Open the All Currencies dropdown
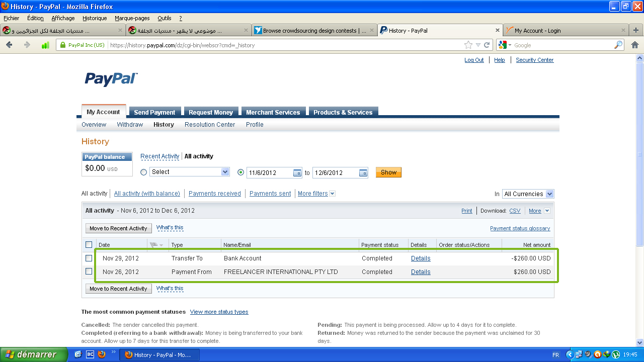 coord(528,194)
